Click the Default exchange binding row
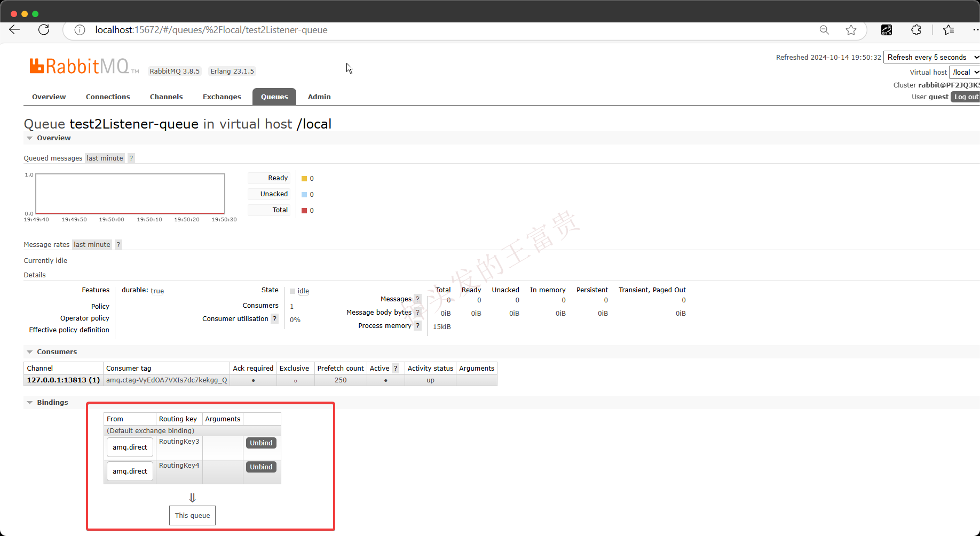The image size is (980, 536). point(192,431)
